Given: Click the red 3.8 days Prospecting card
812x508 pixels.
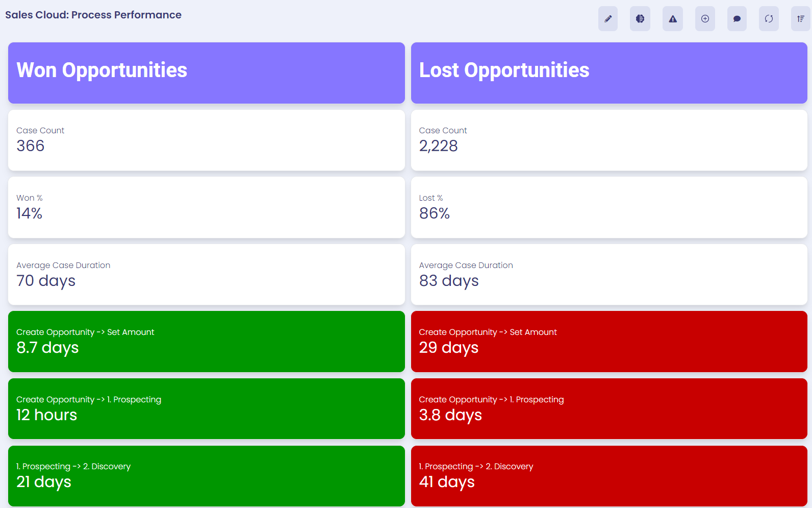Looking at the screenshot, I should 609,408.
